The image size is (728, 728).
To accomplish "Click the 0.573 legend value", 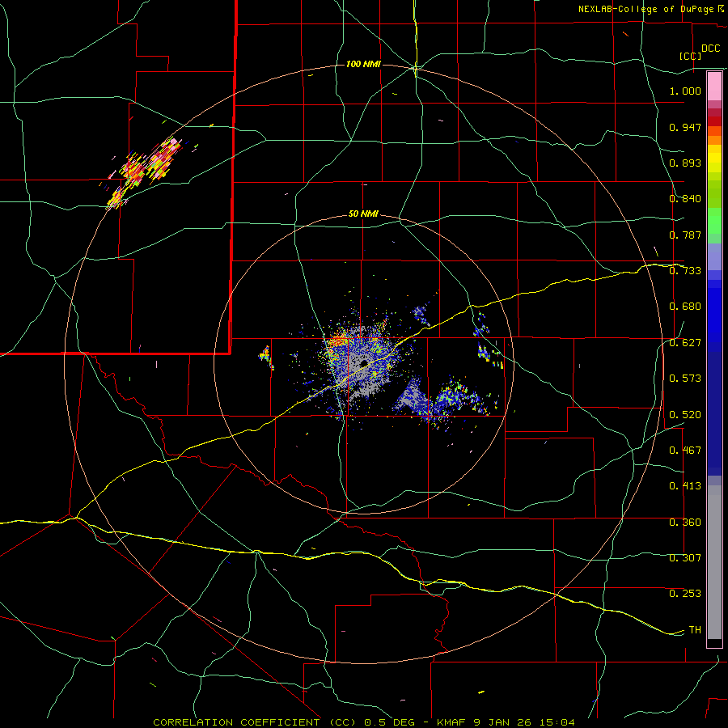I will [685, 379].
